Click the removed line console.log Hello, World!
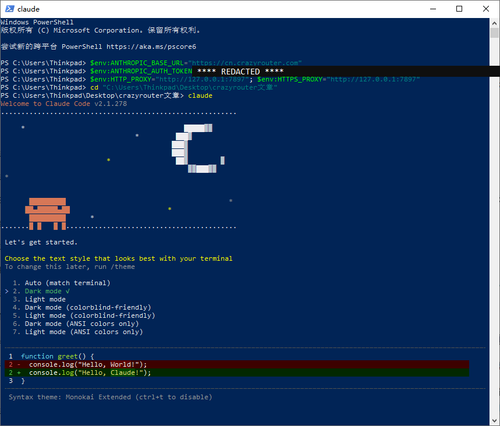500x426 pixels. pyautogui.click(x=237, y=364)
